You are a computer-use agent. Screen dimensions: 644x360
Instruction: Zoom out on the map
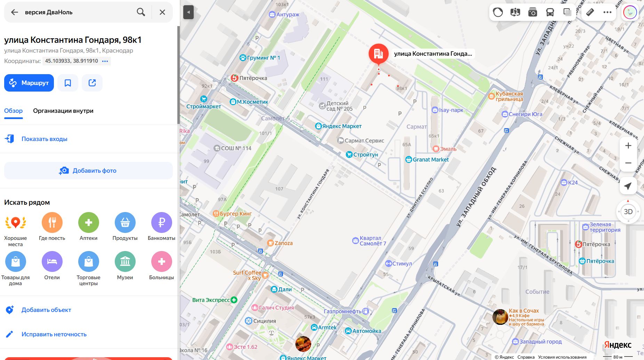click(x=628, y=163)
